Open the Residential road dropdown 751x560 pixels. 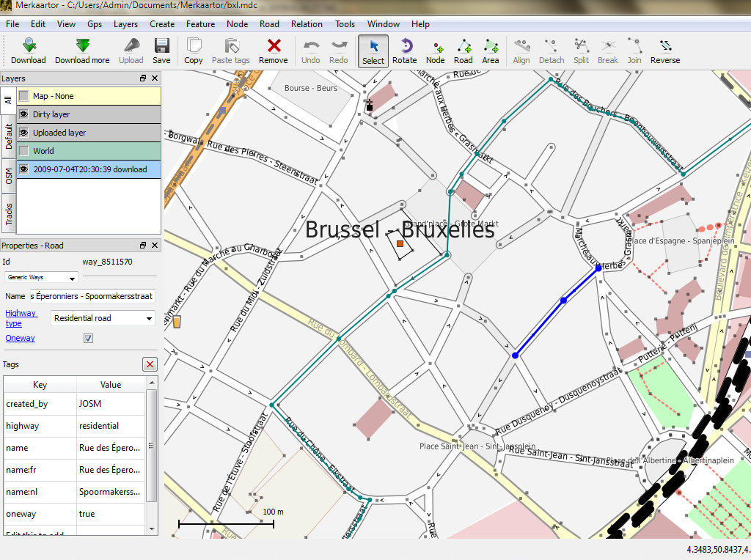tap(103, 318)
